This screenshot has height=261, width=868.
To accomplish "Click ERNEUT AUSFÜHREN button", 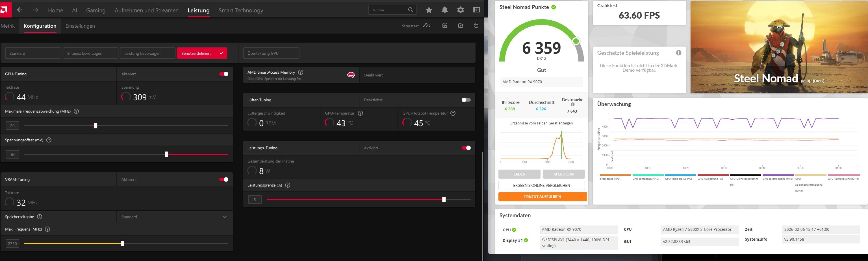I will tap(542, 197).
